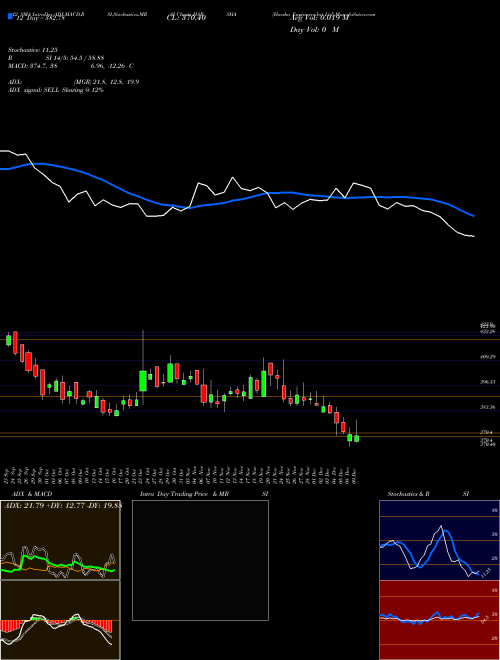Click the empty Intra Day Trading chart box
Image resolution: width=500 pixels, height=660 pixels.
(x=200, y=560)
